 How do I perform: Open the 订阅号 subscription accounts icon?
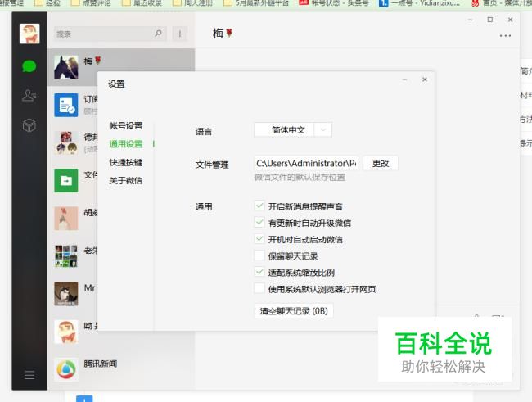point(66,105)
